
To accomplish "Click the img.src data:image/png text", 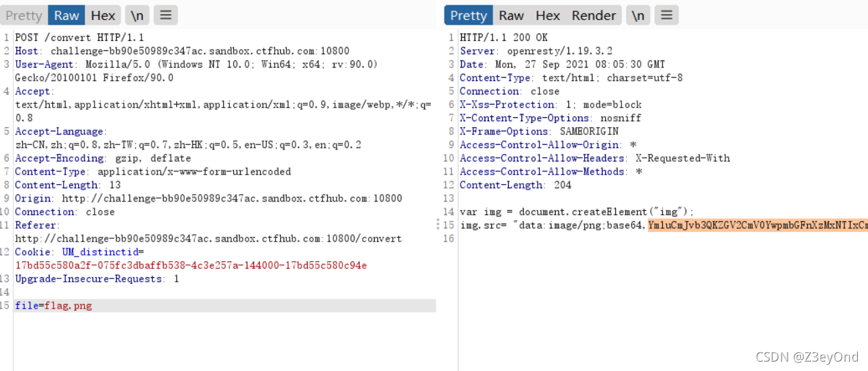I will coord(554,225).
